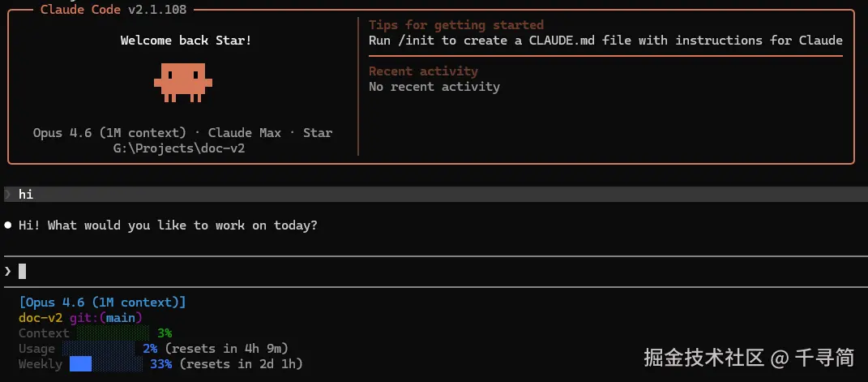Click the empty input prompt chevron

(8, 271)
